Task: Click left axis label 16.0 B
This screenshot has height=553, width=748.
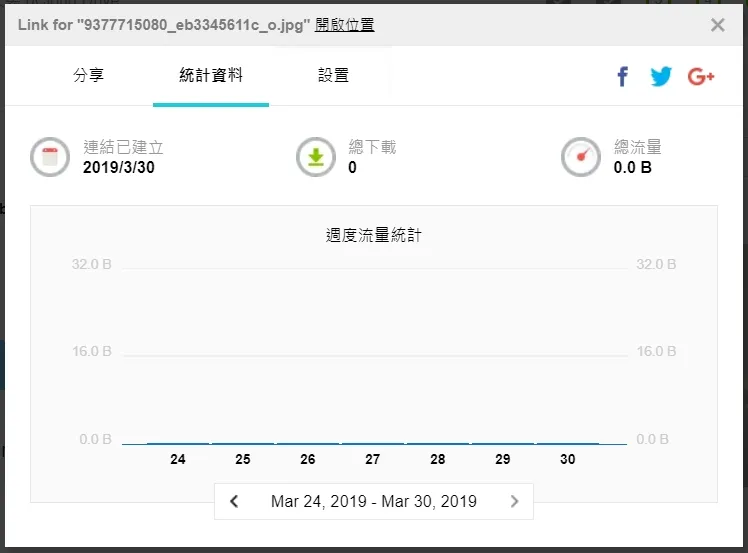Action: click(x=92, y=352)
